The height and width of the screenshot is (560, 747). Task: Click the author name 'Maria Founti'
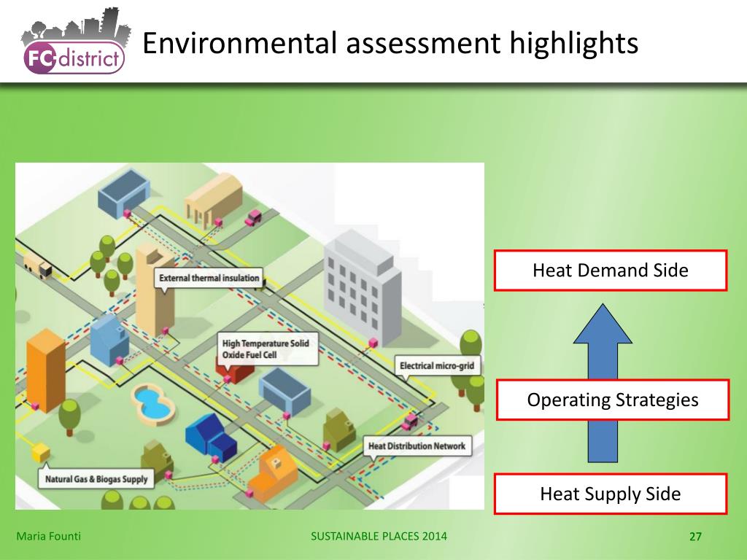(49, 536)
